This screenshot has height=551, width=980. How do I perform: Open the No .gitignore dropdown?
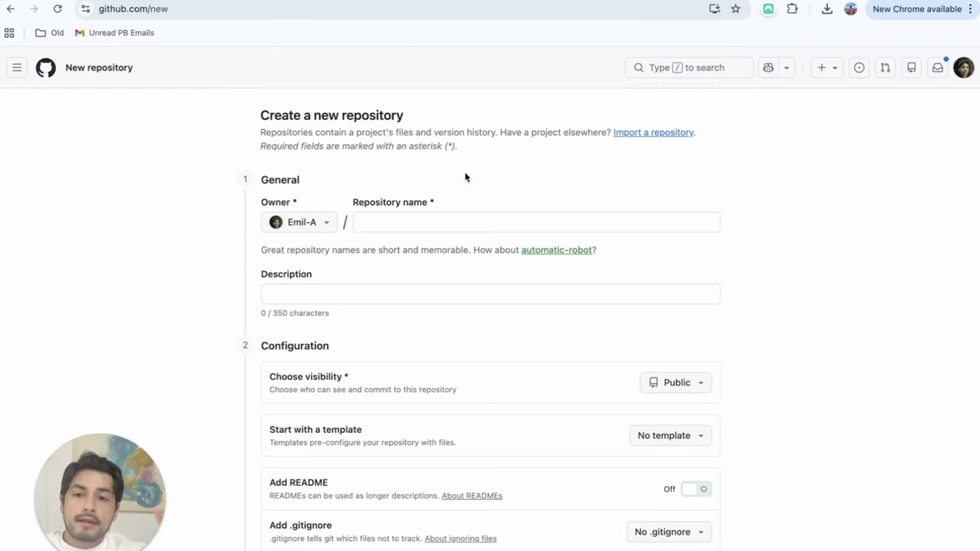[x=669, y=532]
